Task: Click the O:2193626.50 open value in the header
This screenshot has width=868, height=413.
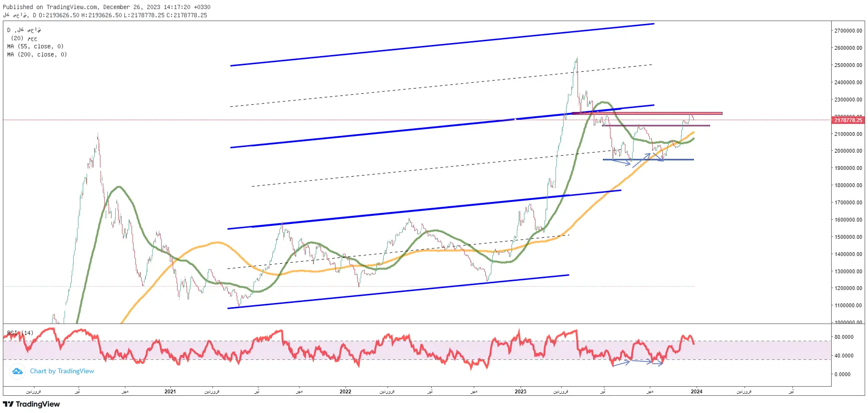Action: point(59,15)
